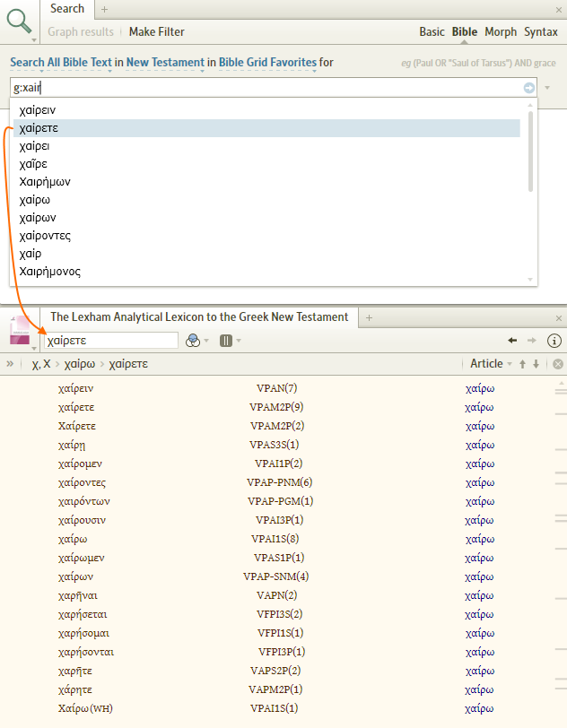The width and height of the screenshot is (567, 728).
Task: Change the Bible Grid Favorites resource selector
Action: [x=267, y=62]
